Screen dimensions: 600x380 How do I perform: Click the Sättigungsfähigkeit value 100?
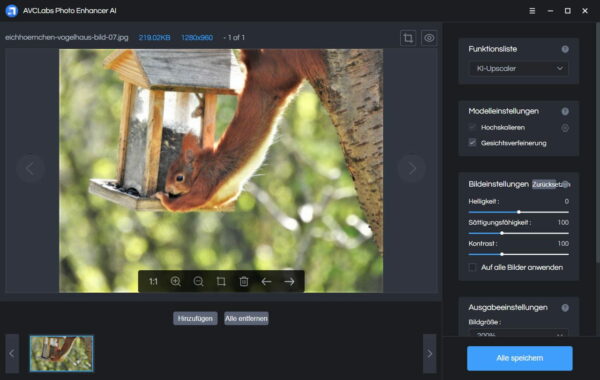563,222
